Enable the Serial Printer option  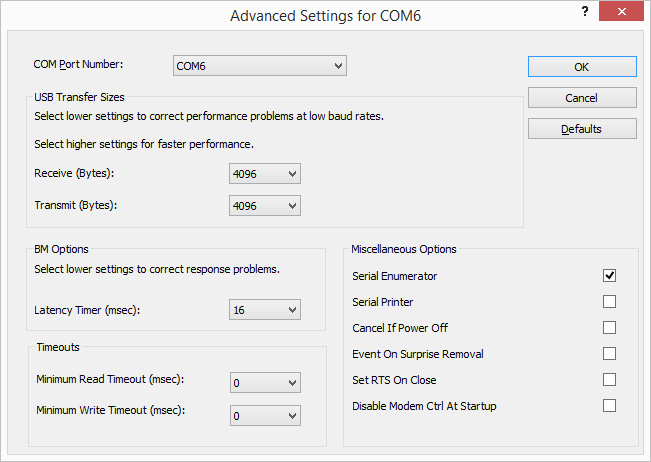pyautogui.click(x=609, y=302)
